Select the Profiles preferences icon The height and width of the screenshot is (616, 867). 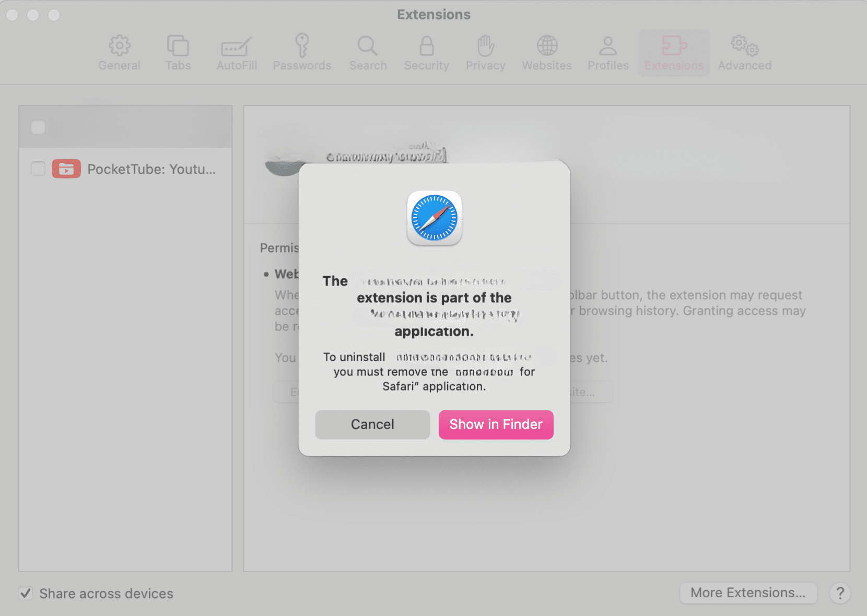[x=607, y=52]
